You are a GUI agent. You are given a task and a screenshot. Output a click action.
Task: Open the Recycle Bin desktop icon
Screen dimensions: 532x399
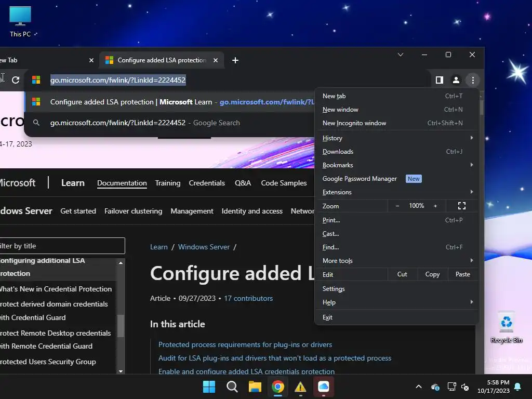click(x=506, y=327)
